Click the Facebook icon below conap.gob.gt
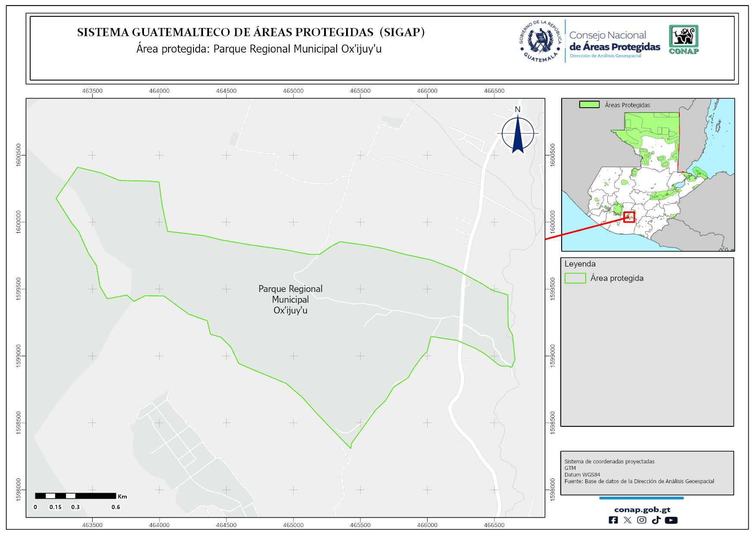Viewport: 756px width, 534px height. [x=613, y=520]
